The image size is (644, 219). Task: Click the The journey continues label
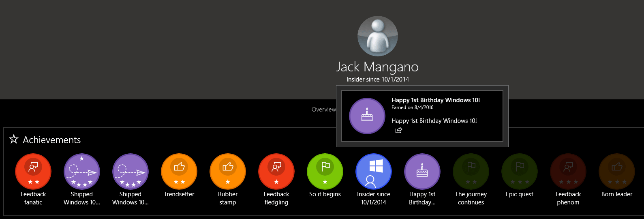click(471, 198)
